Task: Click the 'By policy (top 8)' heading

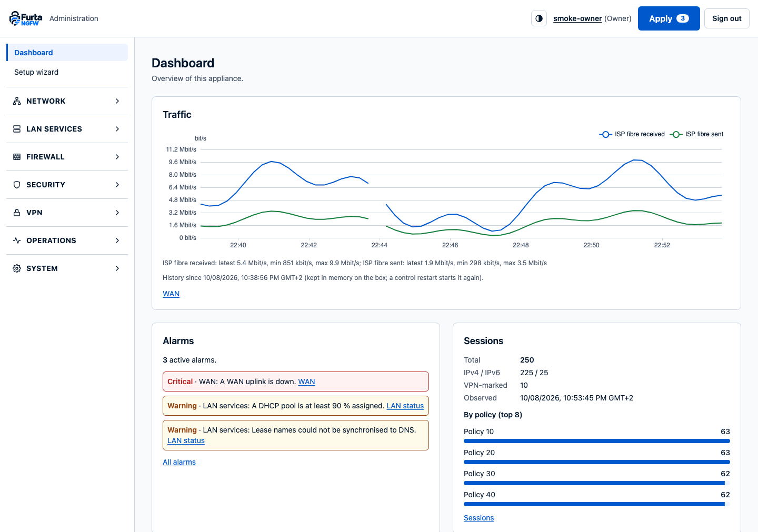Action: pyautogui.click(x=493, y=415)
